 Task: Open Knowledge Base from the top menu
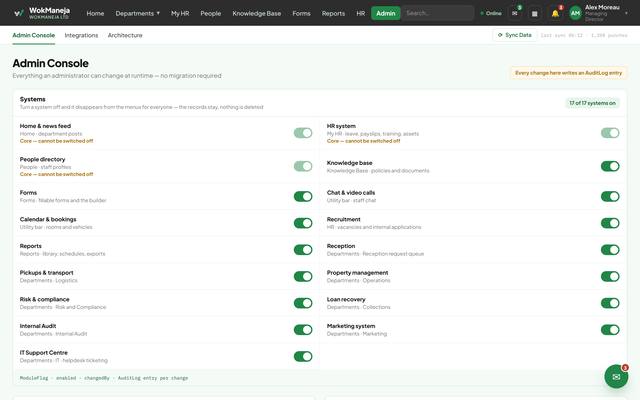click(257, 13)
